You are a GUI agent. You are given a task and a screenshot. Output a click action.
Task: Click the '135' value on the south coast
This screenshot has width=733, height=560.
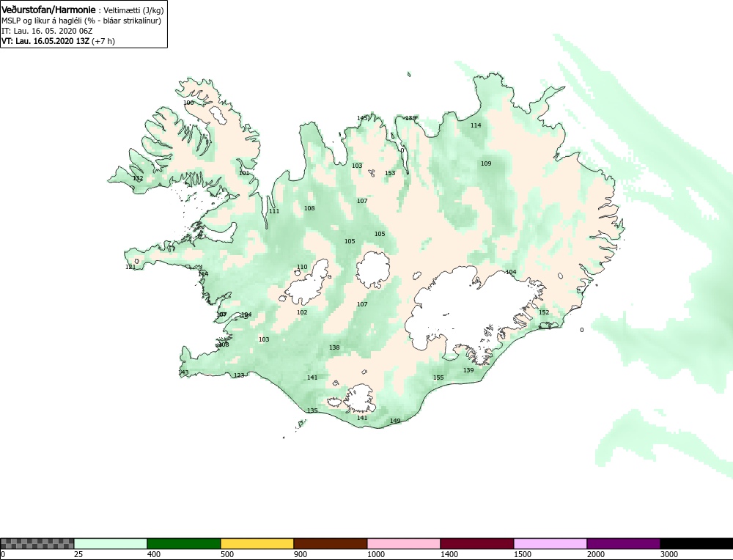312,411
